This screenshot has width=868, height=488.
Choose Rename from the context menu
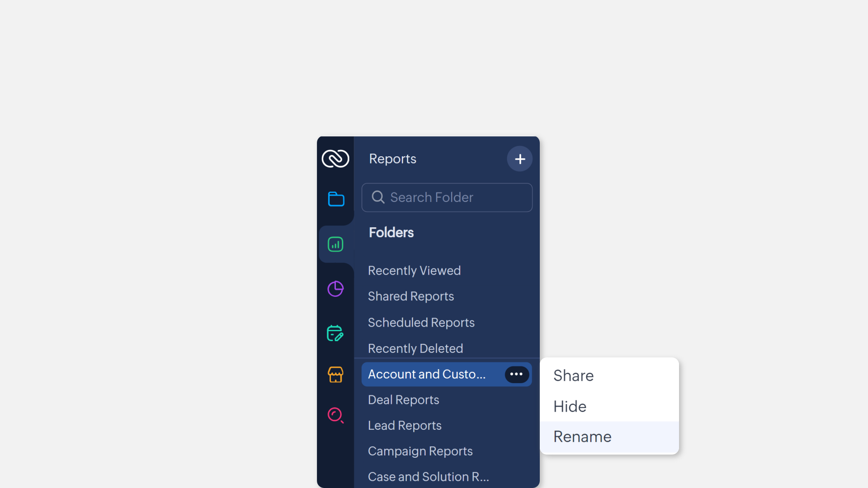[609, 436]
